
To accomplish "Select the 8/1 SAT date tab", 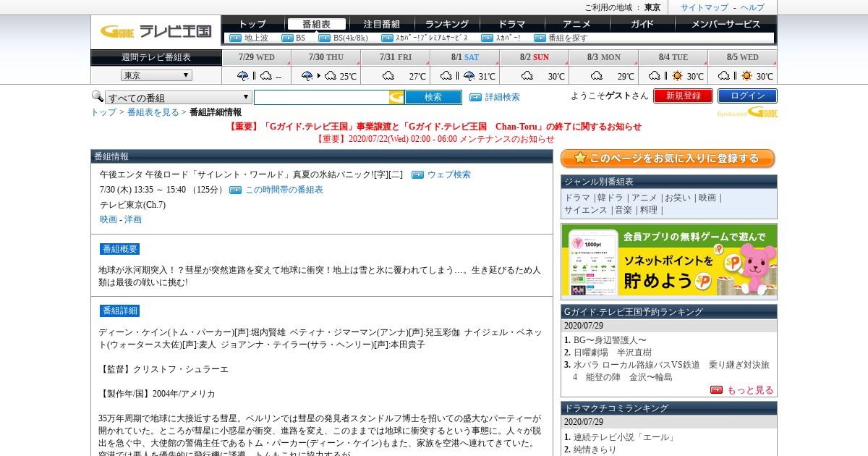I will point(465,57).
